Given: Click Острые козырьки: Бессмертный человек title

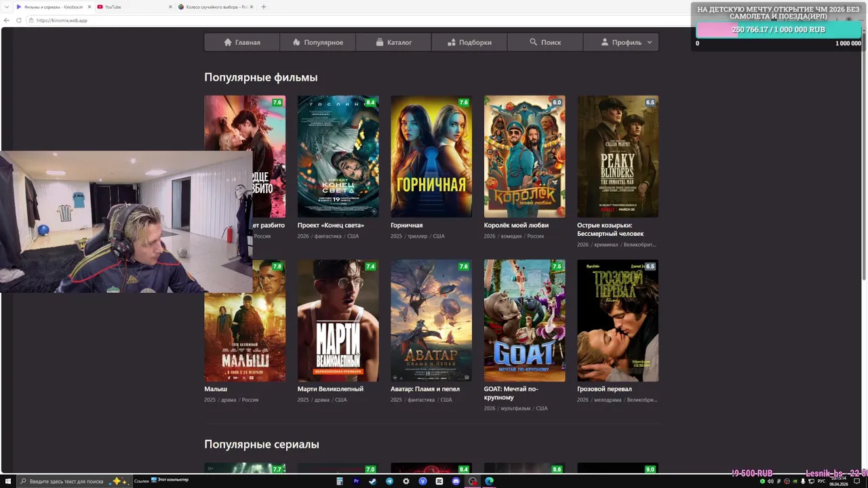Looking at the screenshot, I should point(610,229).
